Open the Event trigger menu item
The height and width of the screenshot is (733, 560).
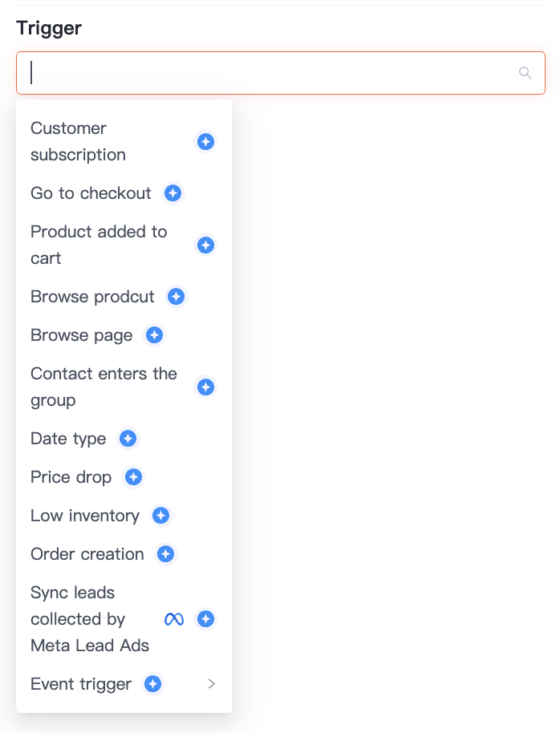tap(124, 684)
